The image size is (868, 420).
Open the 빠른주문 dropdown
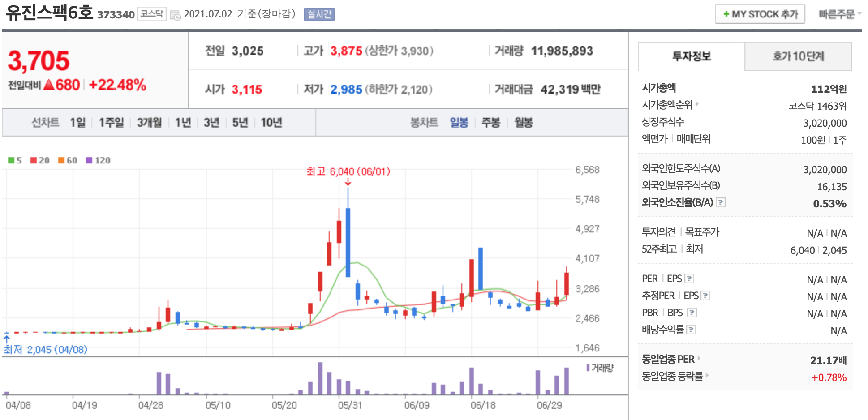point(840,14)
